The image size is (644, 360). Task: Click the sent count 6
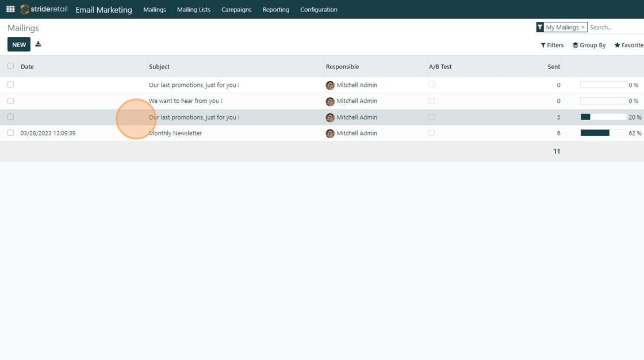(x=558, y=133)
